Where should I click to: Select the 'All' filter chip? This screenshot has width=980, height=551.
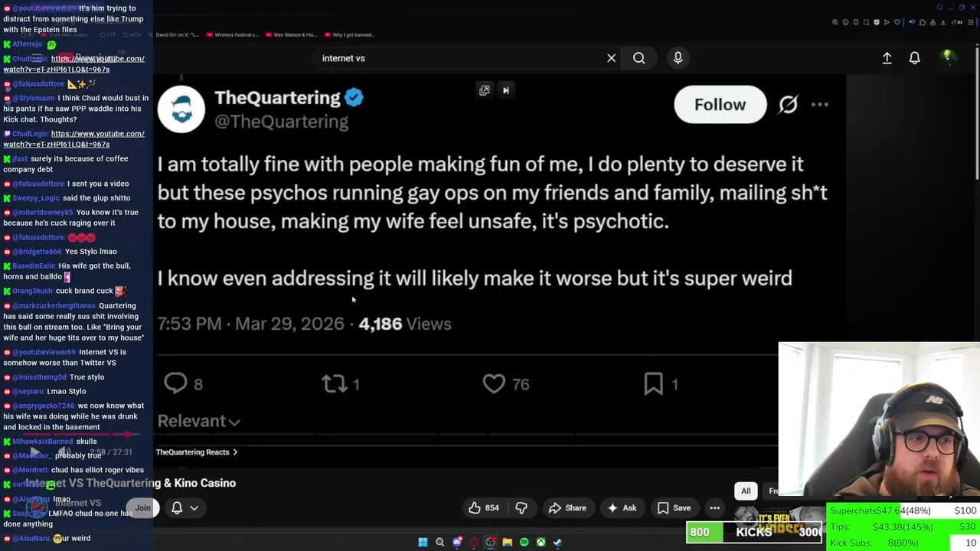coord(746,491)
